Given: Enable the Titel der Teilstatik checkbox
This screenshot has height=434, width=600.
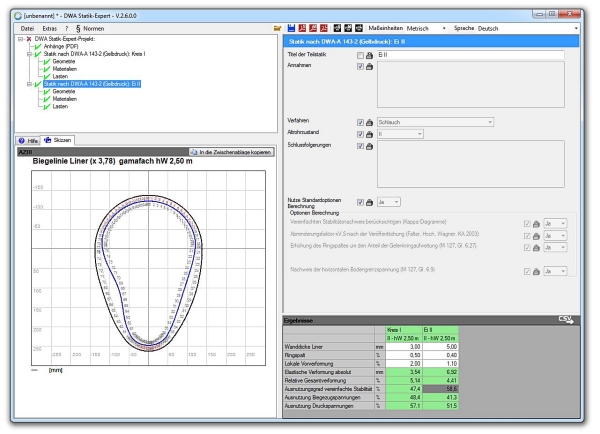Looking at the screenshot, I should [x=360, y=56].
